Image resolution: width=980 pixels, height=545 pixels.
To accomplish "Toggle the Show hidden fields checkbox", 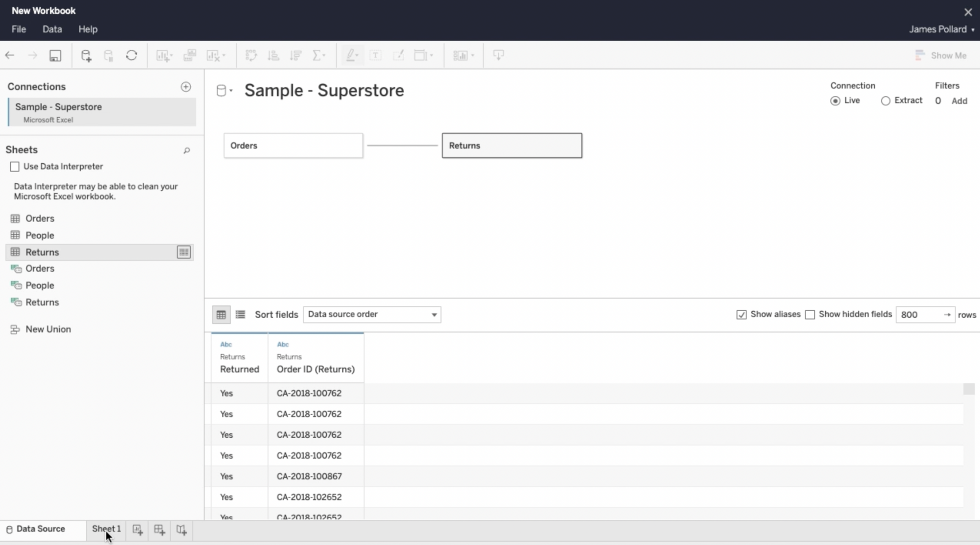I will pos(809,314).
